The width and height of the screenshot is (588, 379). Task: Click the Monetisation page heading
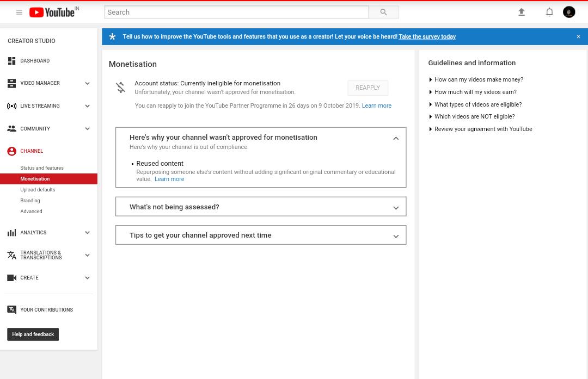coord(133,64)
